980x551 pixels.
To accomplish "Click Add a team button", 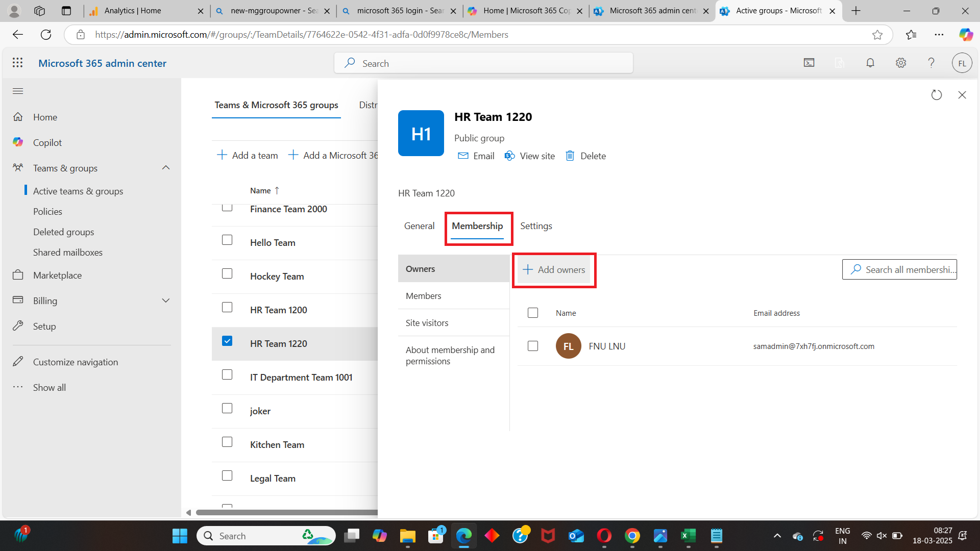I will click(x=248, y=156).
